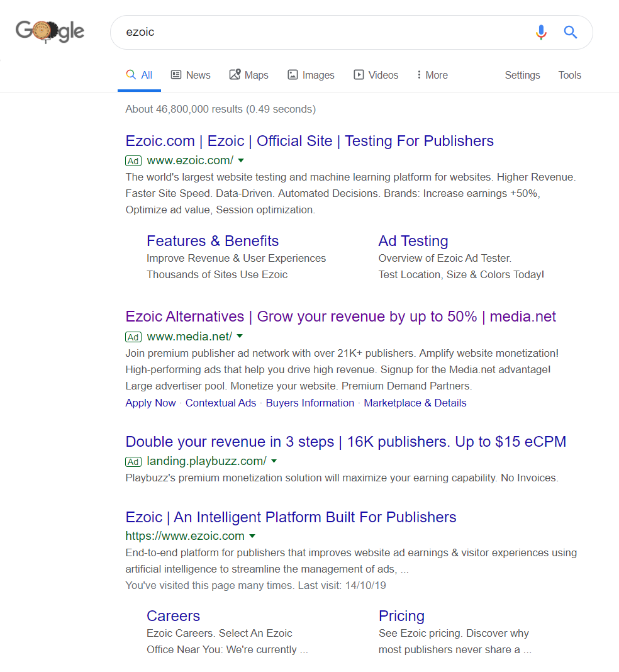
Task: Open the Features & Benefits sitelink
Action: [213, 241]
